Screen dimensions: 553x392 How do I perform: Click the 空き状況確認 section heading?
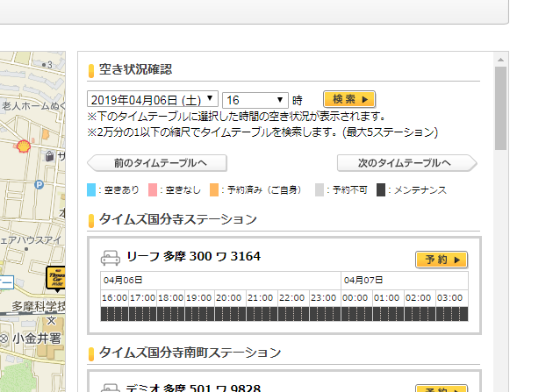135,69
